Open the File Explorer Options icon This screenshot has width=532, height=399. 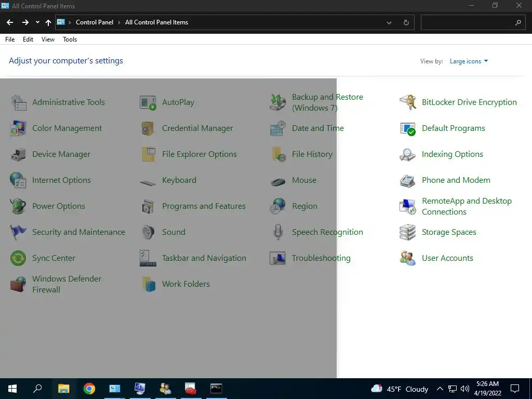click(148, 154)
